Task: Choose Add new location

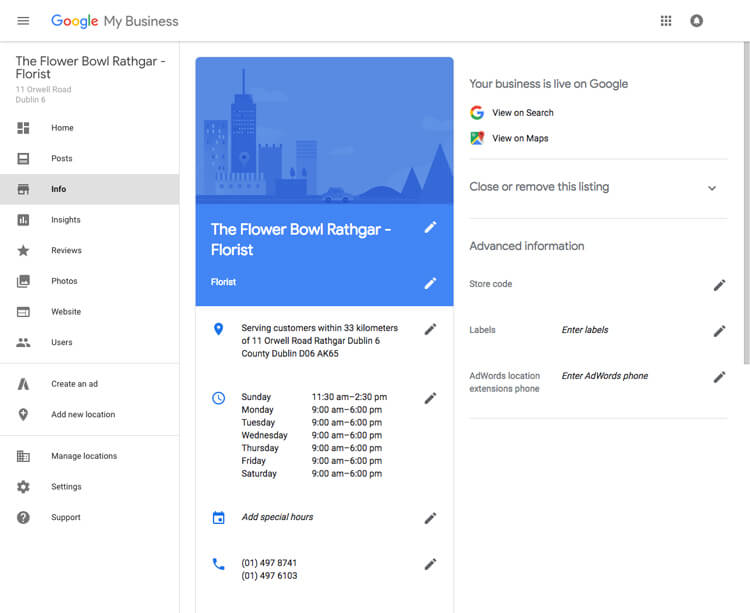Action: coord(89,415)
